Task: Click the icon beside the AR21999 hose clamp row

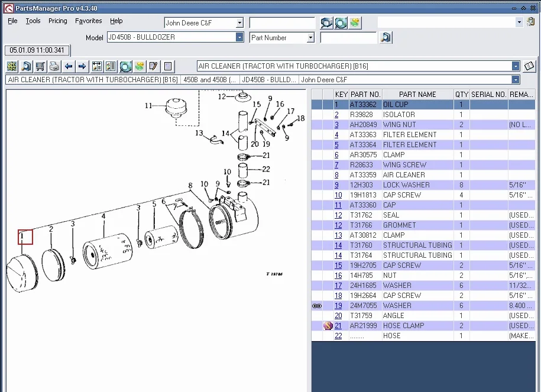Action: tap(328, 326)
